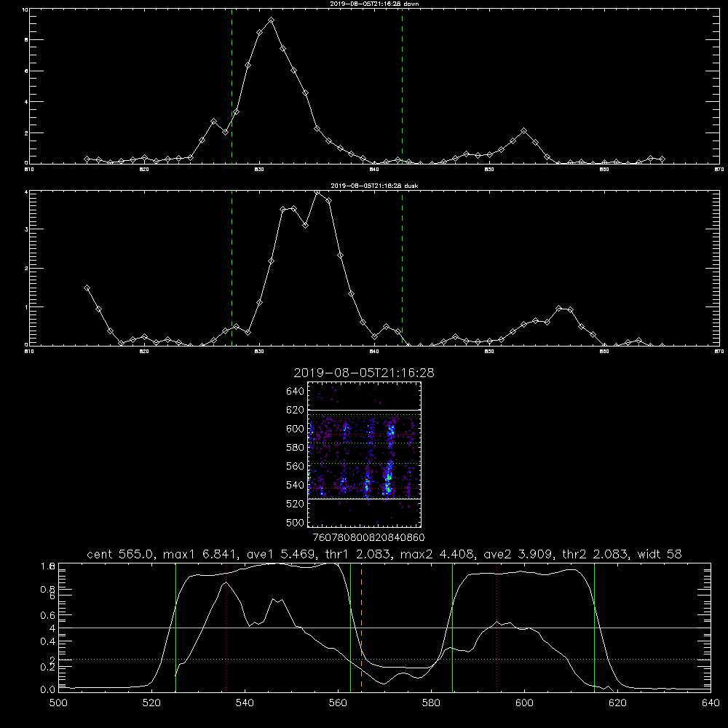Click the '600' label on the bottom plot x-axis
The width and height of the screenshot is (728, 728).
[524, 703]
